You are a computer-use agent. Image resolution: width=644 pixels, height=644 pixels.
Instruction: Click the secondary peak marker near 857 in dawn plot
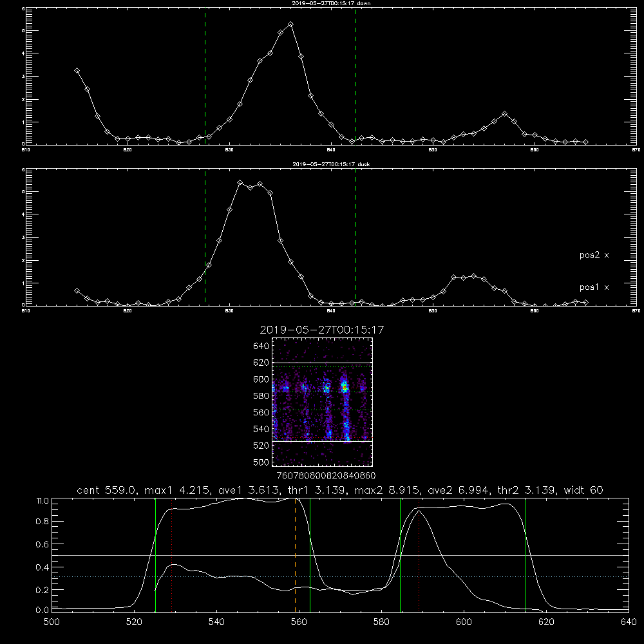504,114
